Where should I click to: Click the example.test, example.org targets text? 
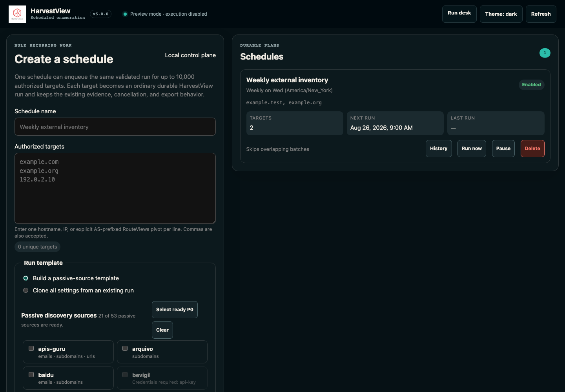pyautogui.click(x=284, y=103)
